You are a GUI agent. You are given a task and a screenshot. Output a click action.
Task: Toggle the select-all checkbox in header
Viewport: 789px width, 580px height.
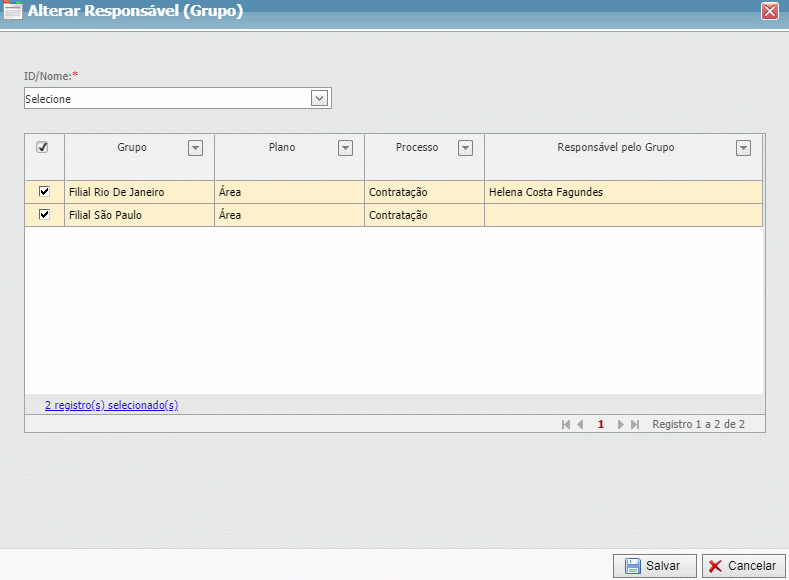click(42, 147)
